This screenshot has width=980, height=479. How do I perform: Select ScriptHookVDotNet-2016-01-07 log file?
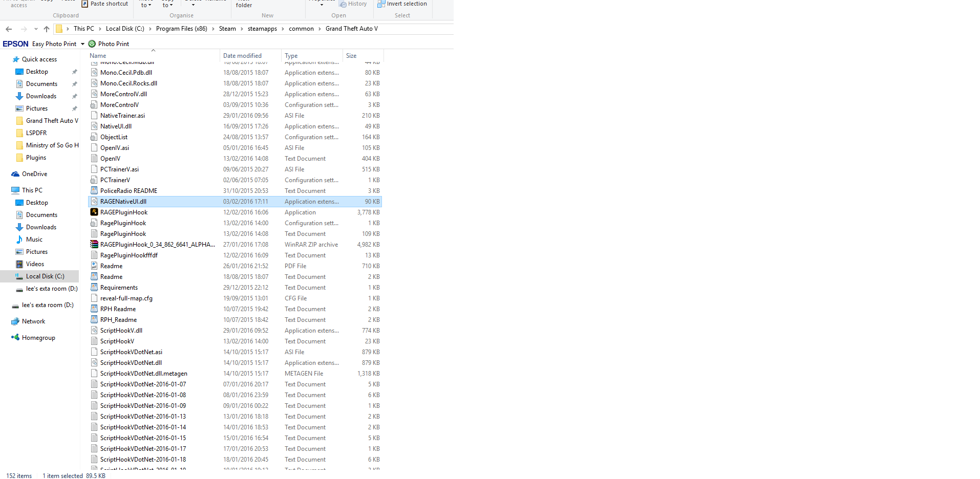click(143, 384)
